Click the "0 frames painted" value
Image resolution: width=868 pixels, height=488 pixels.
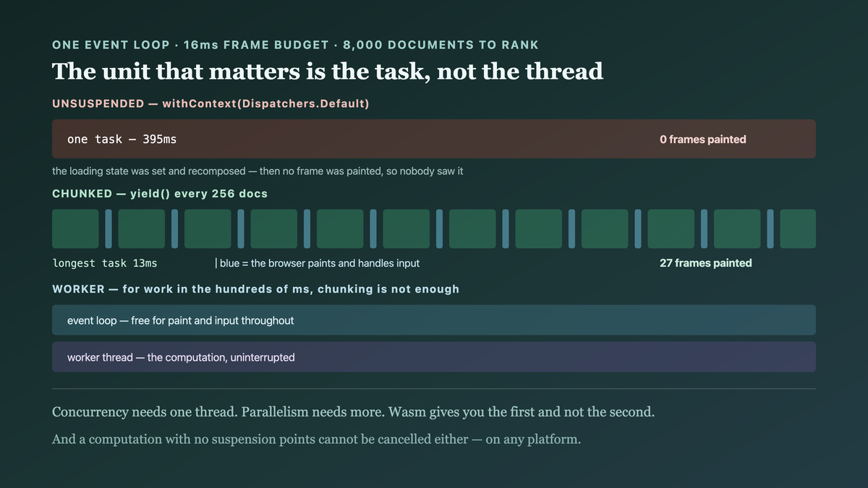click(x=702, y=140)
